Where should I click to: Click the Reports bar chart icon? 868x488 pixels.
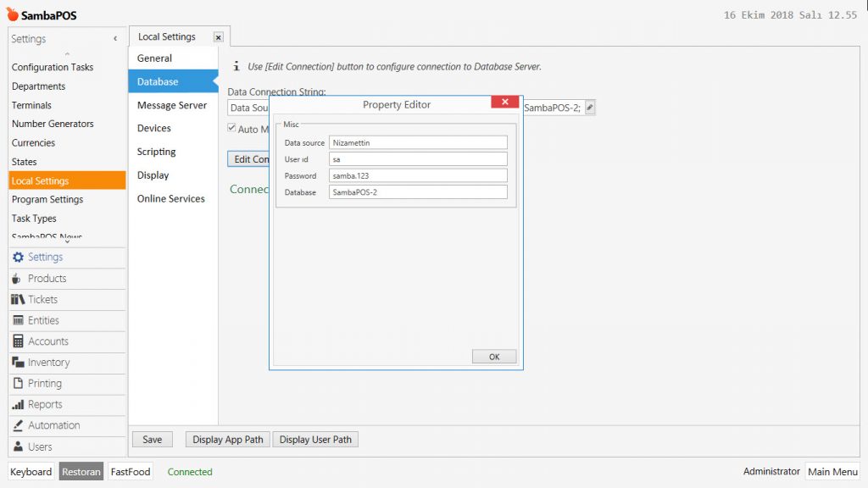coord(18,404)
